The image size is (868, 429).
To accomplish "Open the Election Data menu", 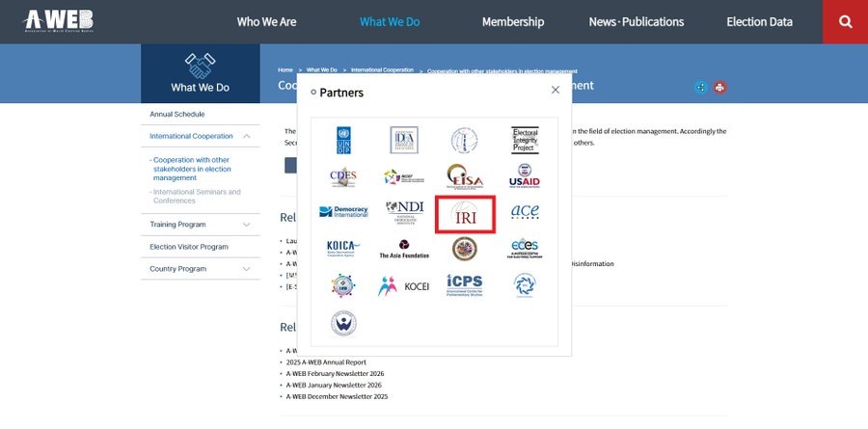I will click(x=760, y=21).
